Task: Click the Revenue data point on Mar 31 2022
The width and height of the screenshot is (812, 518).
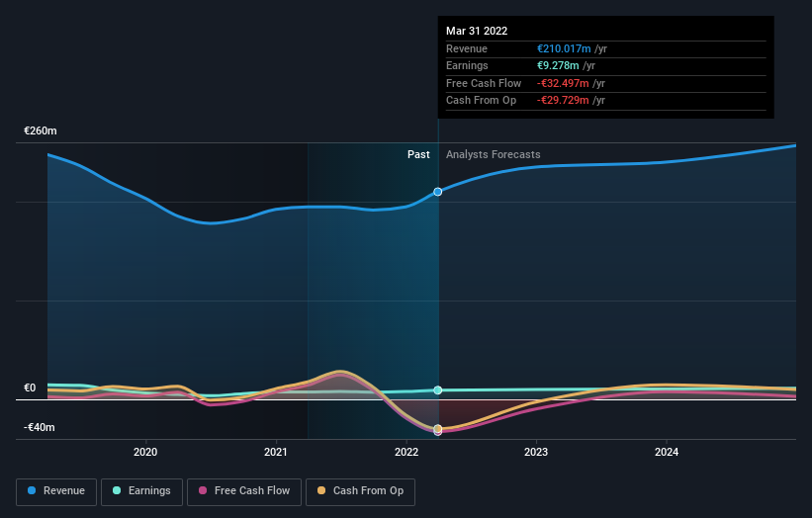Action: [x=437, y=192]
